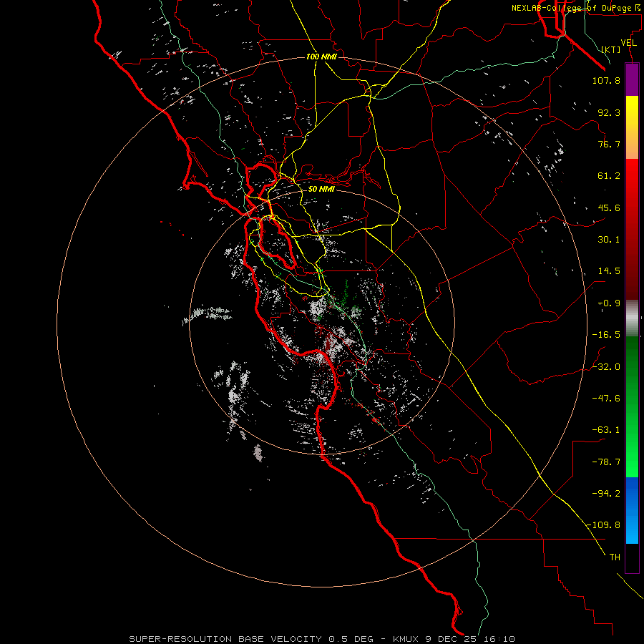Click the [KT] units label

point(611,49)
